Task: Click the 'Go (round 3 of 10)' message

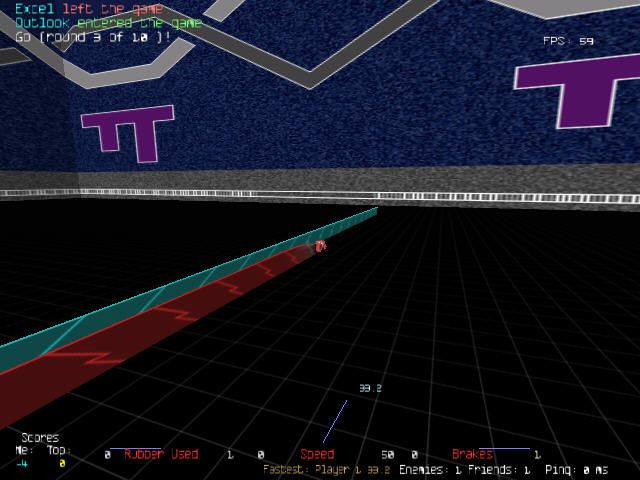Action: coord(92,36)
